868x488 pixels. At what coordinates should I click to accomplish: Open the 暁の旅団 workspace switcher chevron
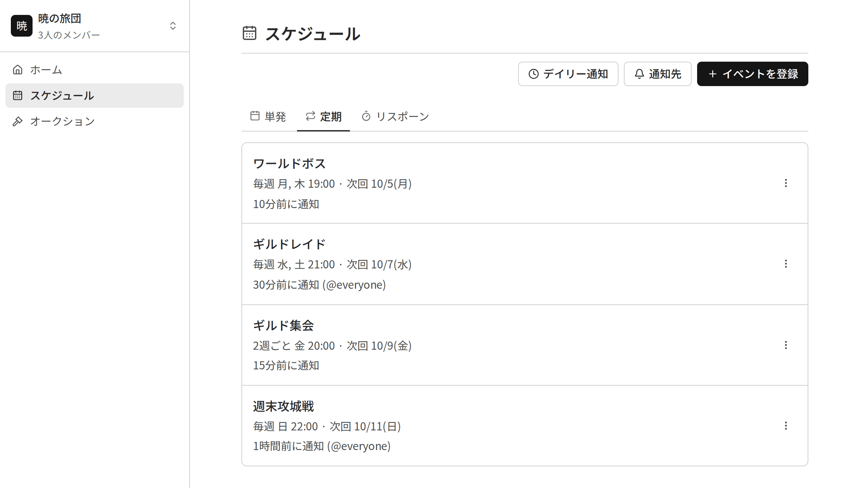tap(173, 26)
